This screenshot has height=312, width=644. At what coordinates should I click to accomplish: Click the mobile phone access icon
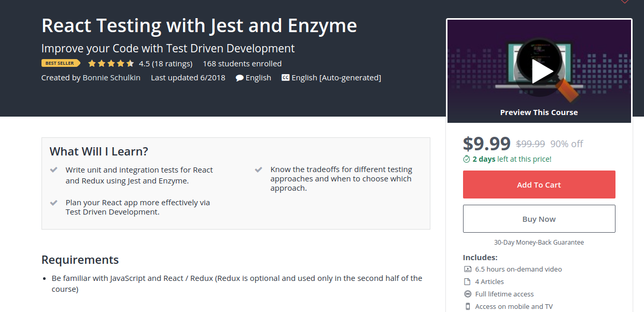click(468, 306)
